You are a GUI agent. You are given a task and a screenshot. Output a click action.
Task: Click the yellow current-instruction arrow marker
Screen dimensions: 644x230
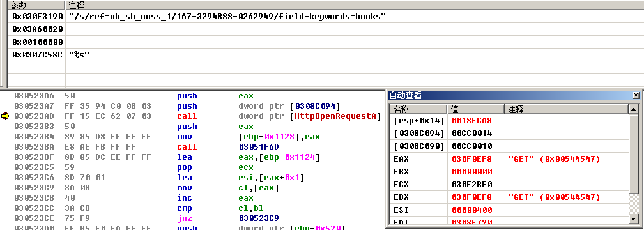[5, 116]
